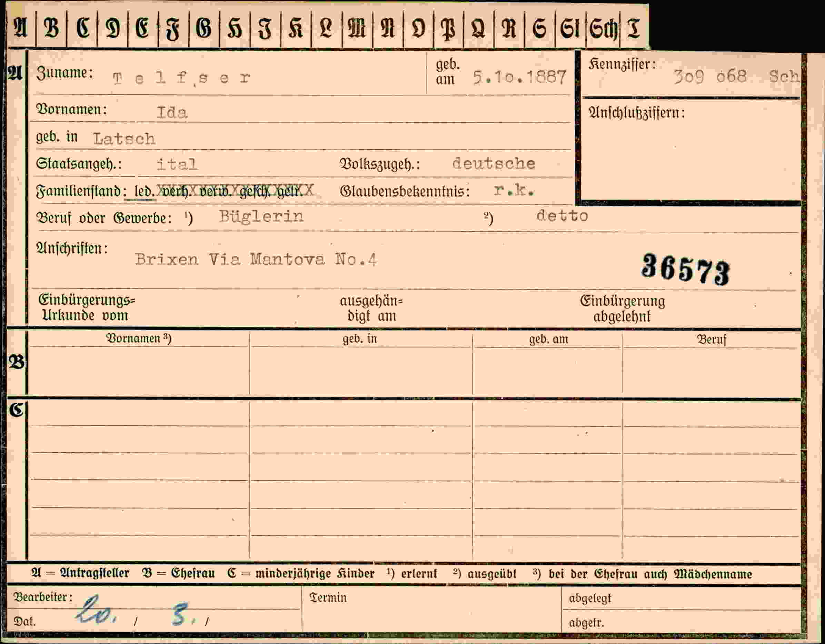Click the legend entry 'A = Antragsteller'
Image resolution: width=825 pixels, height=644 pixels.
[80, 573]
